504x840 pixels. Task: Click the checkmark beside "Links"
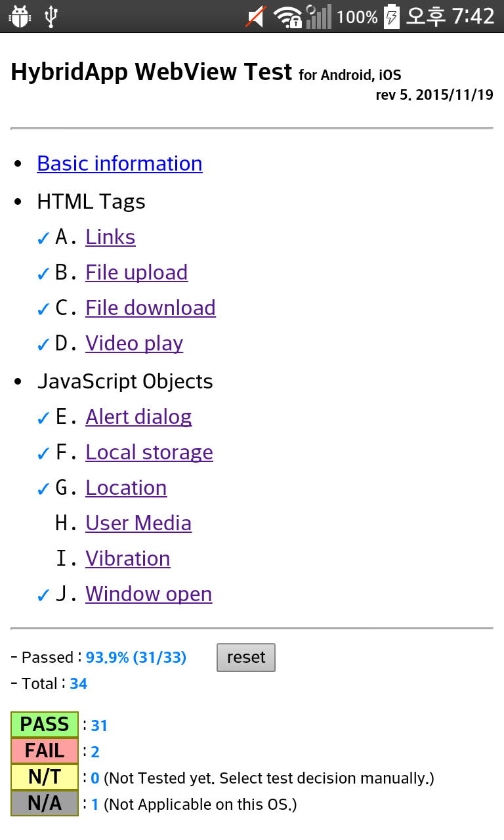coord(43,238)
